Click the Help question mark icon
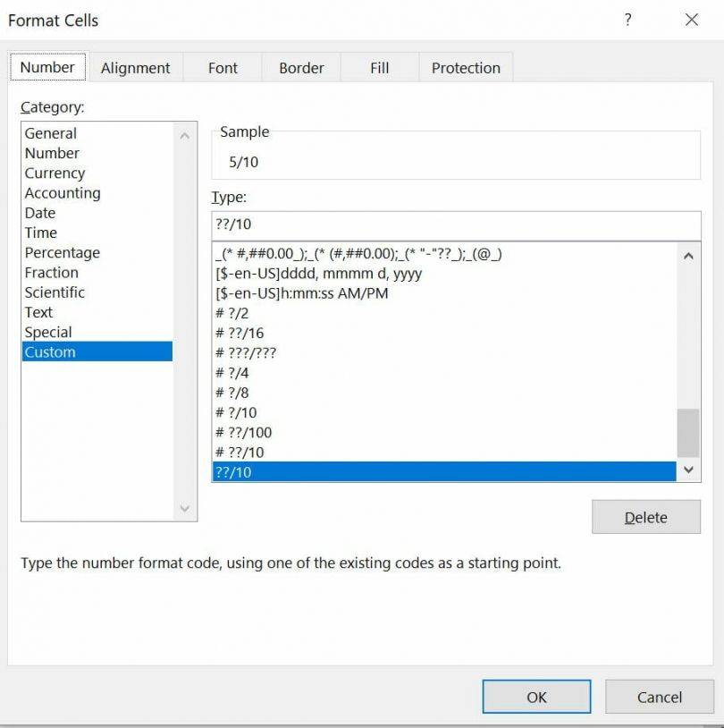The image size is (724, 728). pyautogui.click(x=627, y=19)
